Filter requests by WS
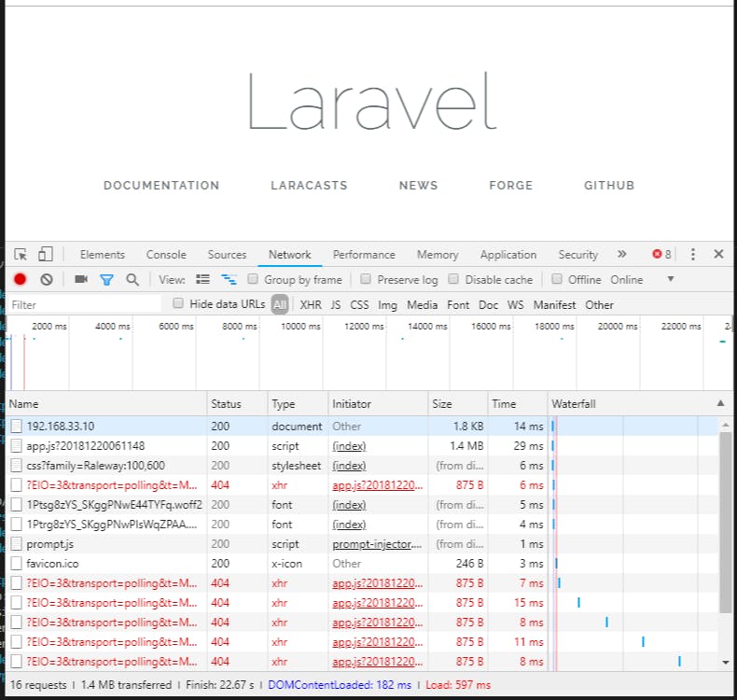 516,305
